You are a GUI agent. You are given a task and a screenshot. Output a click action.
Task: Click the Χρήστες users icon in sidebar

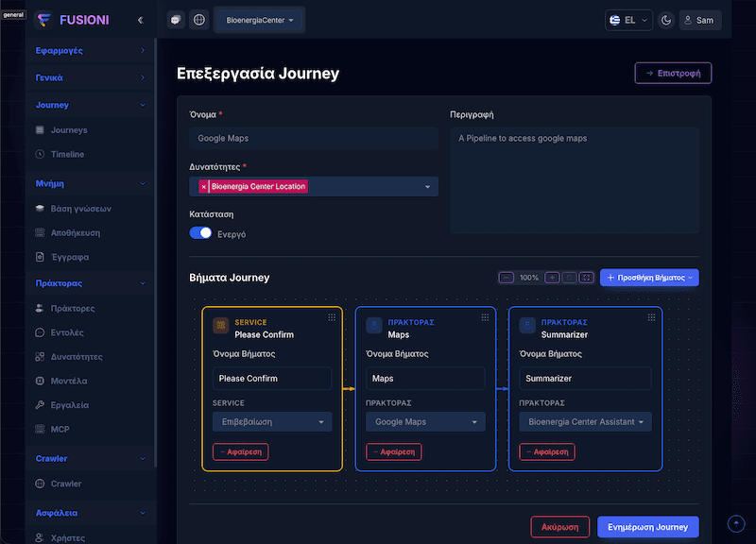point(40,537)
